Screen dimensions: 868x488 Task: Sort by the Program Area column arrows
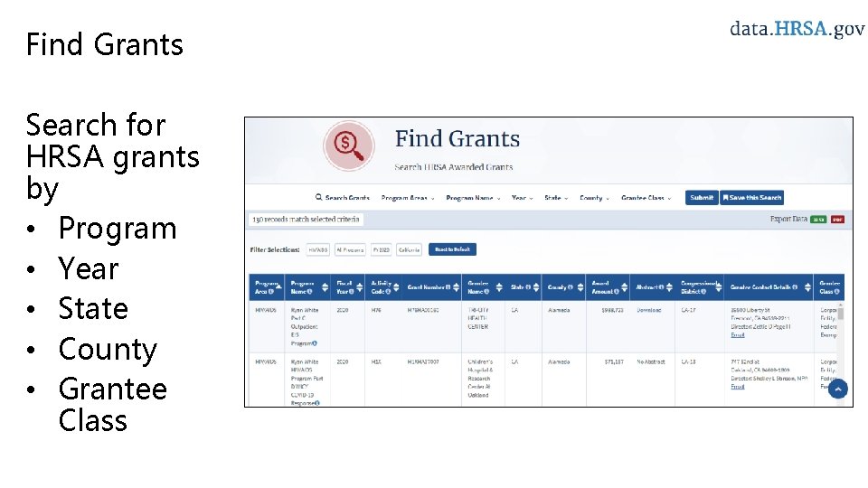point(279,286)
